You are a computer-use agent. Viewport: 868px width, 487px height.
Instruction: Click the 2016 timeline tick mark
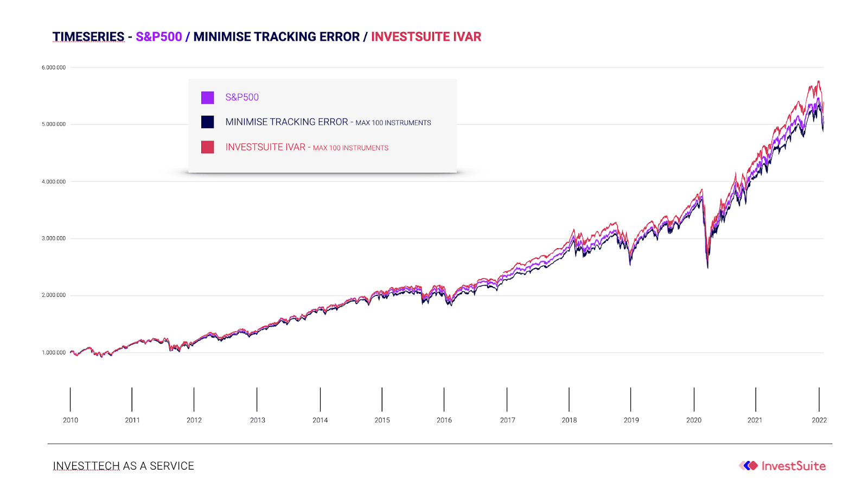(444, 399)
